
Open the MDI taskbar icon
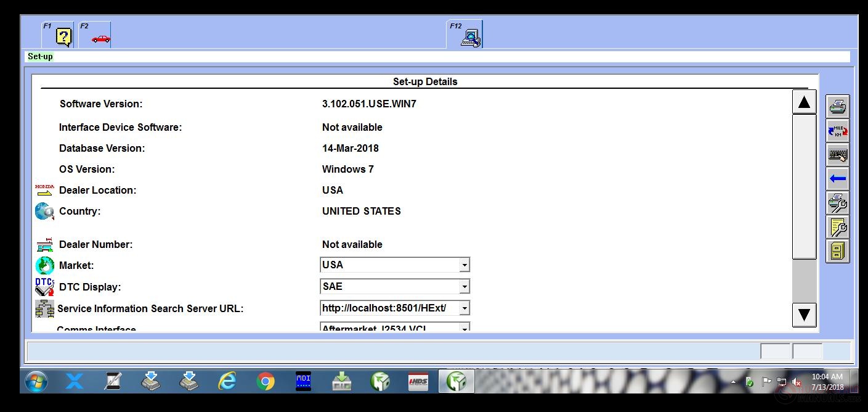click(303, 381)
